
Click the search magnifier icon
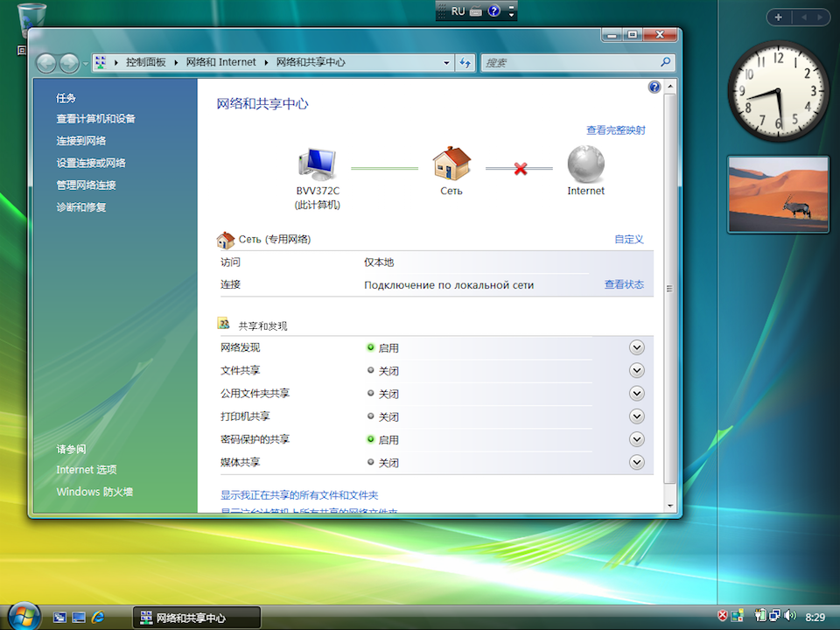point(665,63)
